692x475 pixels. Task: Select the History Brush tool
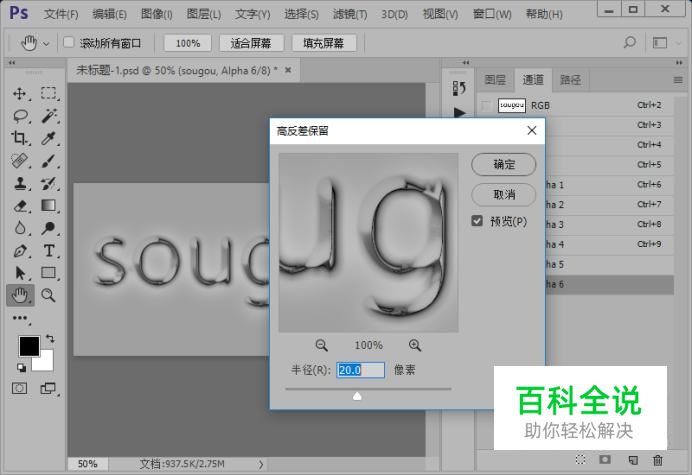point(48,183)
